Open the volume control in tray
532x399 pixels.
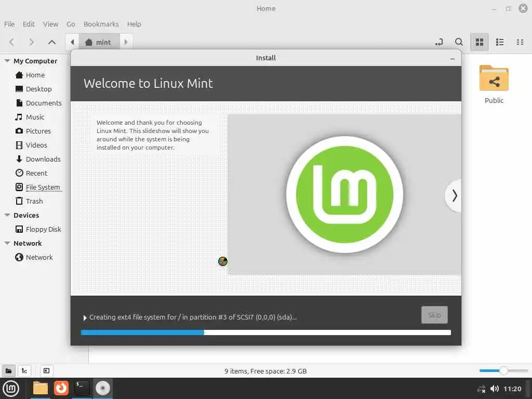pos(495,389)
